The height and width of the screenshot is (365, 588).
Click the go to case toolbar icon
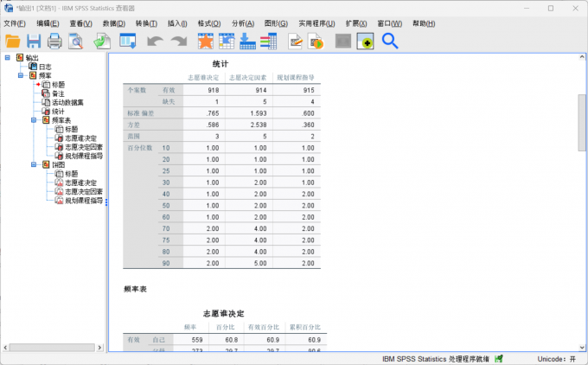(227, 41)
